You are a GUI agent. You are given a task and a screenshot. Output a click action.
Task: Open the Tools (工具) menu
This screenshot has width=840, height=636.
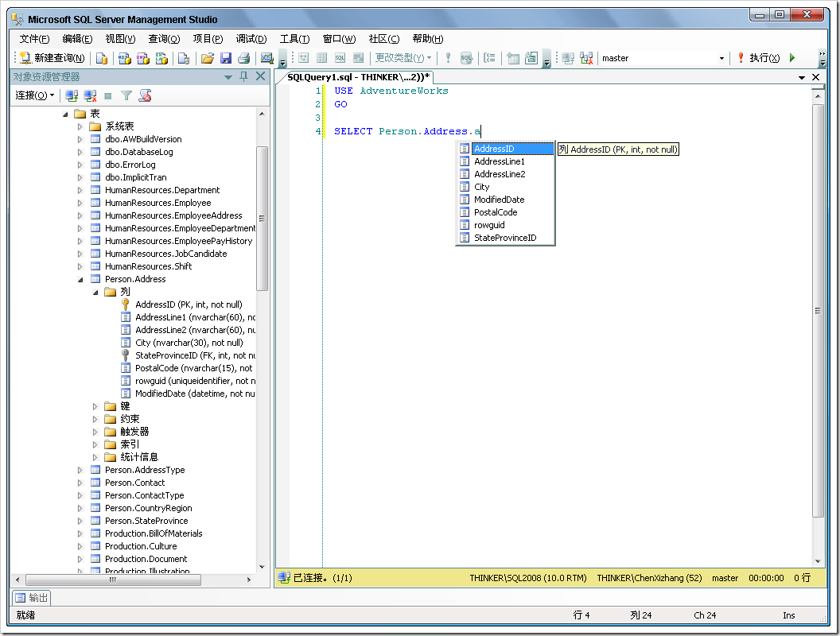pos(294,38)
